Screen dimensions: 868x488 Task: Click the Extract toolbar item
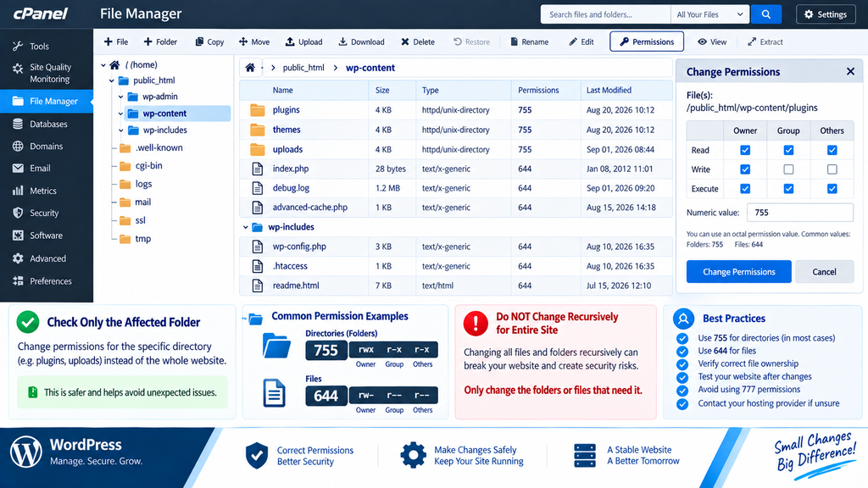tap(765, 42)
